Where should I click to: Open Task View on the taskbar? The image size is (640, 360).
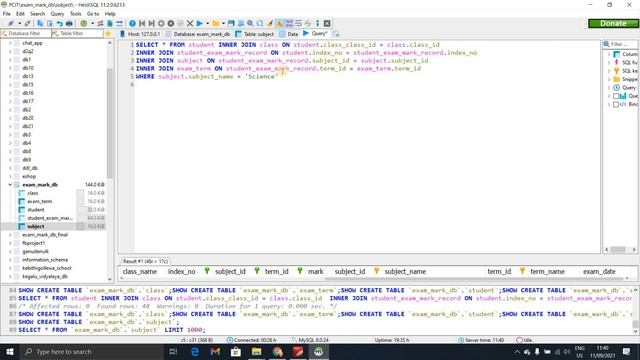(x=173, y=351)
